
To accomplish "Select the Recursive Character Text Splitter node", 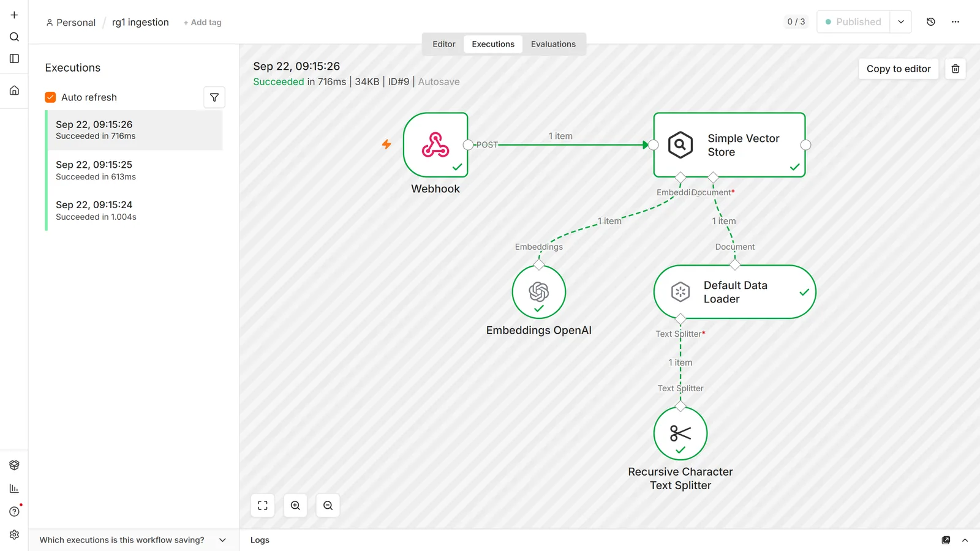I will pyautogui.click(x=680, y=433).
